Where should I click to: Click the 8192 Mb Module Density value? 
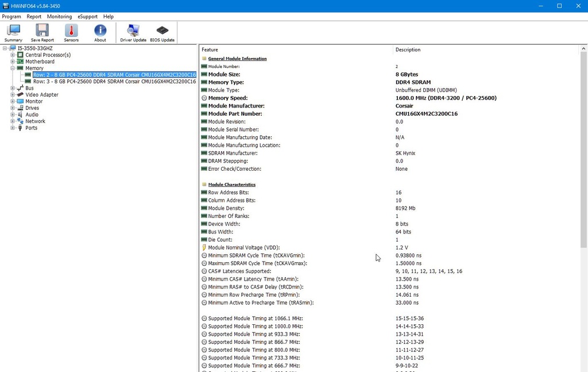[x=405, y=208]
